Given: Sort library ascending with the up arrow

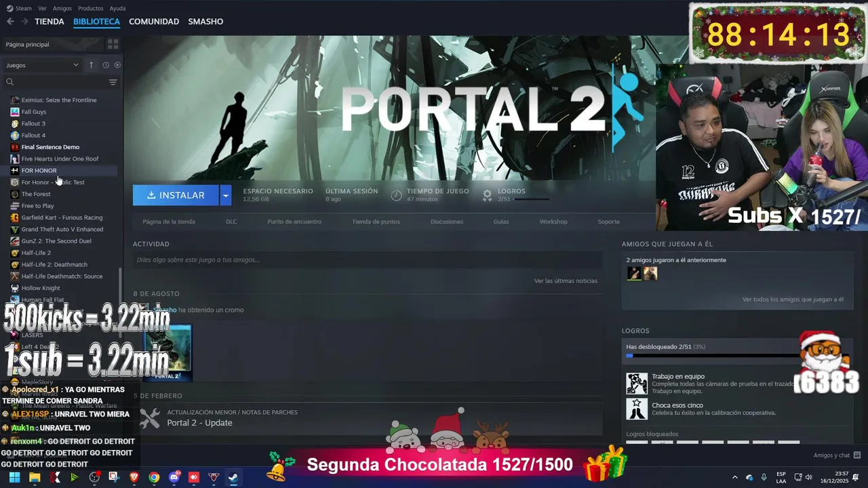Looking at the screenshot, I should [92, 65].
